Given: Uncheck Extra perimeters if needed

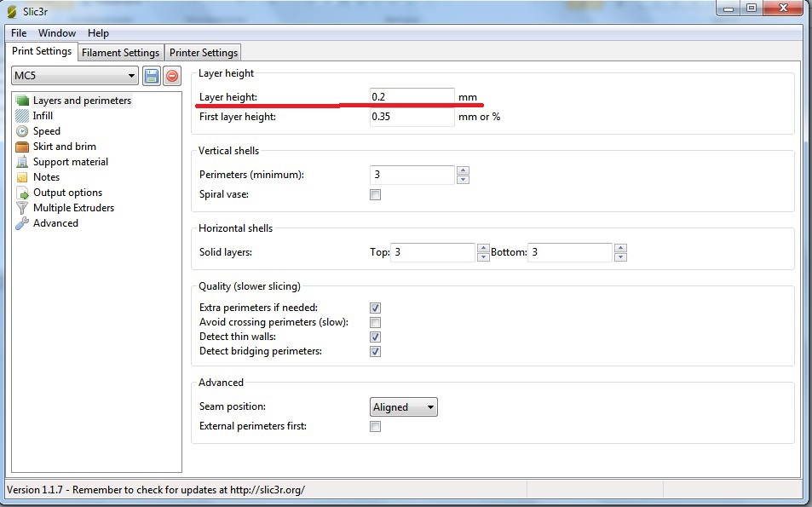Looking at the screenshot, I should [376, 308].
